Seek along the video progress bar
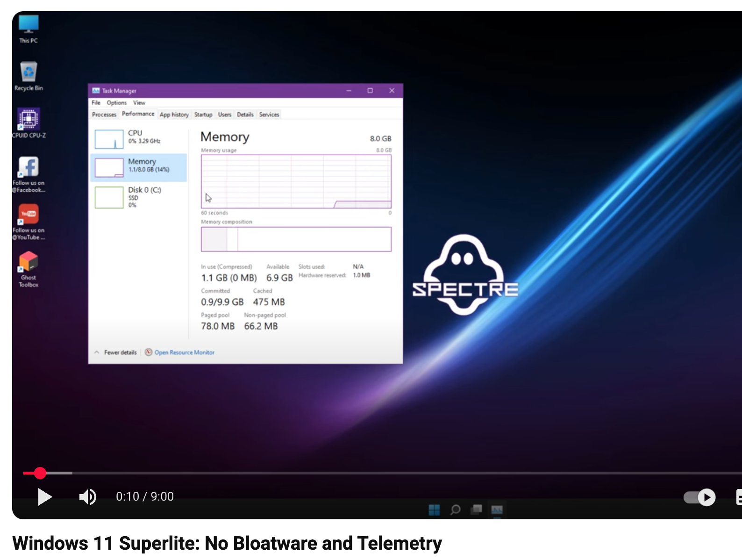This screenshot has width=742, height=560. click(383, 473)
